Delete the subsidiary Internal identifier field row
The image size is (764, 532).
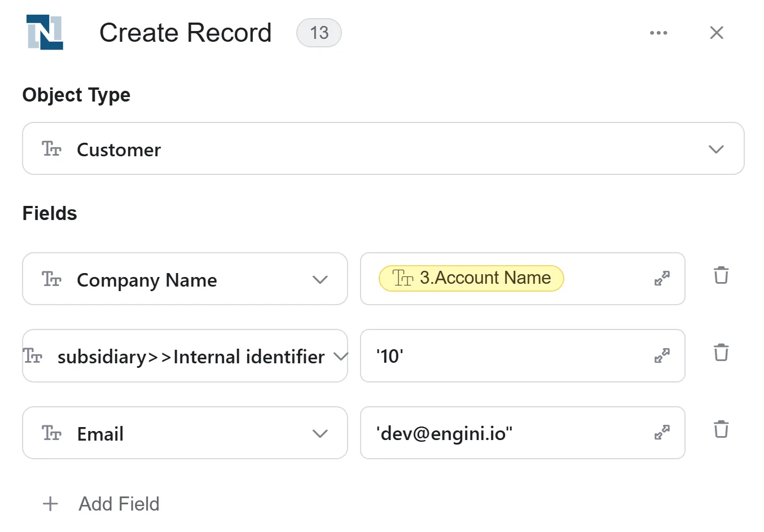(x=721, y=353)
